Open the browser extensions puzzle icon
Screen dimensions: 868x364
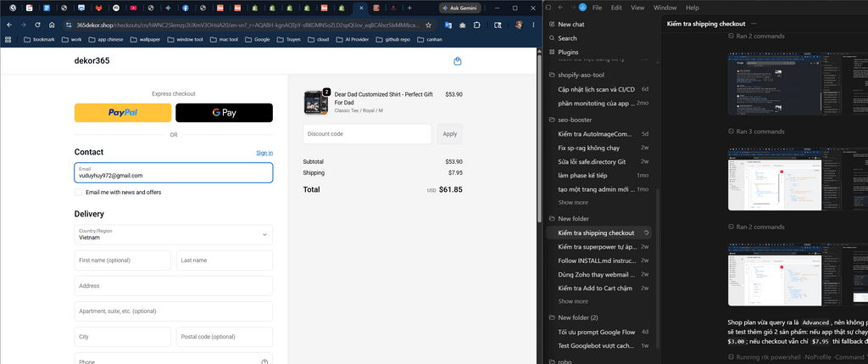coord(477,25)
